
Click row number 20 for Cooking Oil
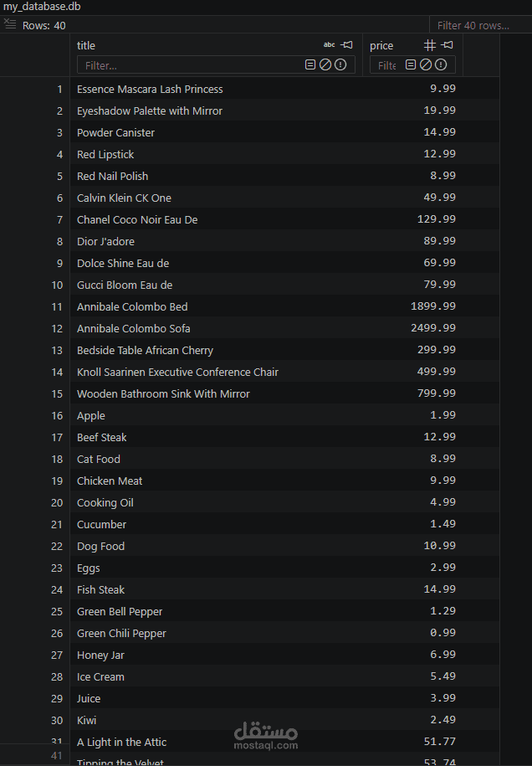point(57,502)
